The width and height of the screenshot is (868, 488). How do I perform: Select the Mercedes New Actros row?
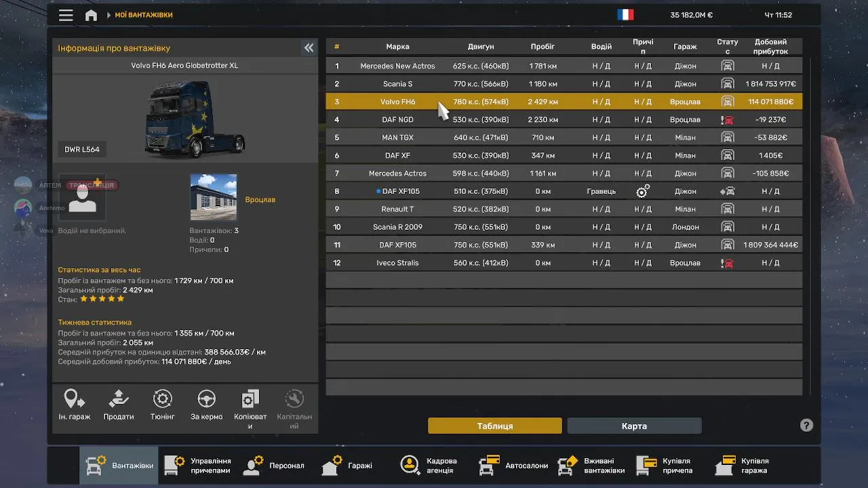[x=564, y=66]
